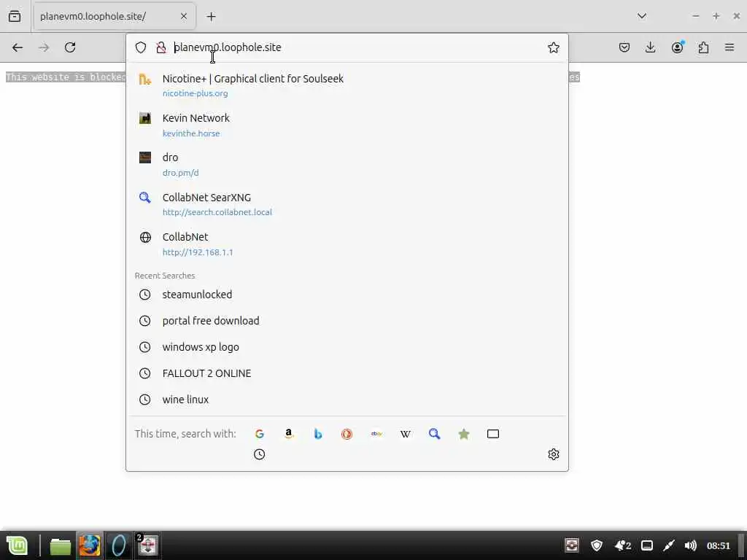
Task: Open the blue oval app in taskbar
Action: 119,545
